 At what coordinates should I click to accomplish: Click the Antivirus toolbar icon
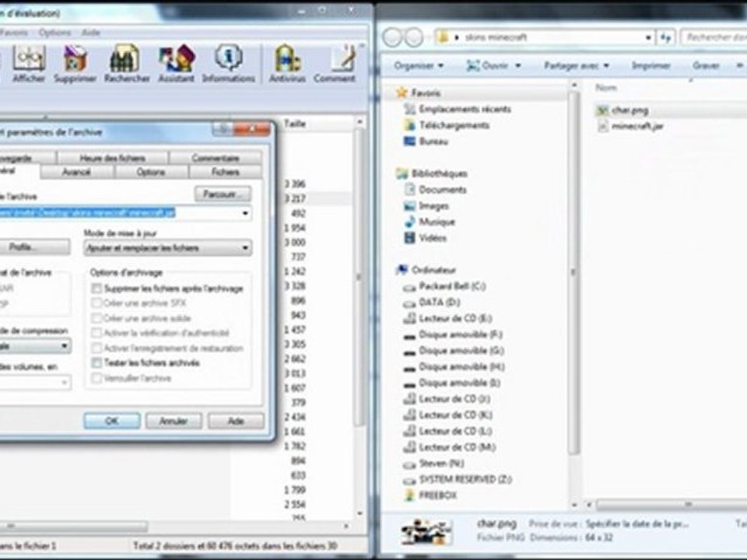click(287, 64)
